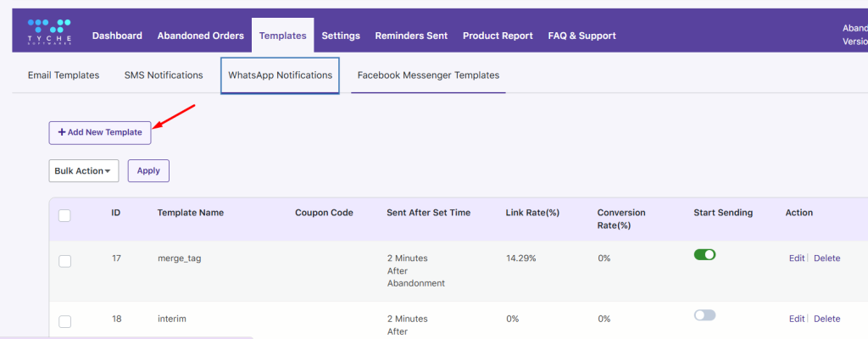
Task: Open Facebook Messenger Templates tab
Action: point(428,75)
